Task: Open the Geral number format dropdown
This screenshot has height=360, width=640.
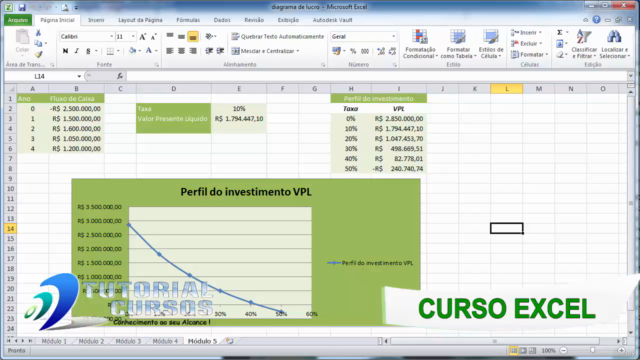Action: (x=393, y=37)
